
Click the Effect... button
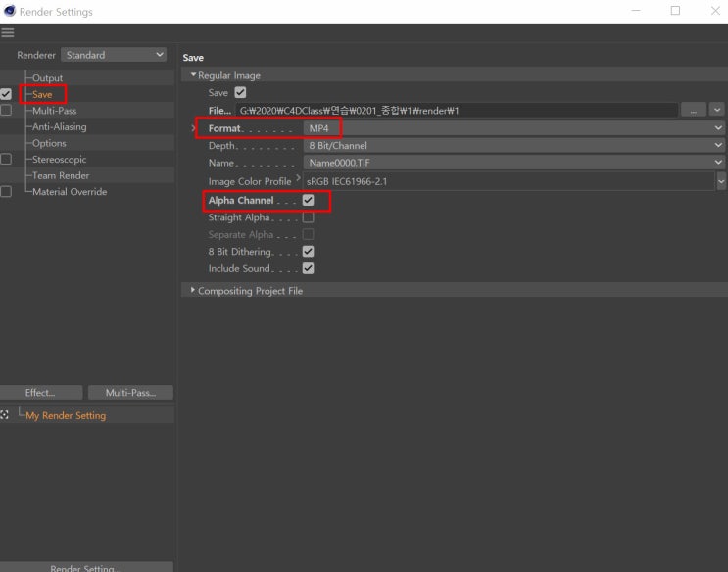click(x=41, y=393)
